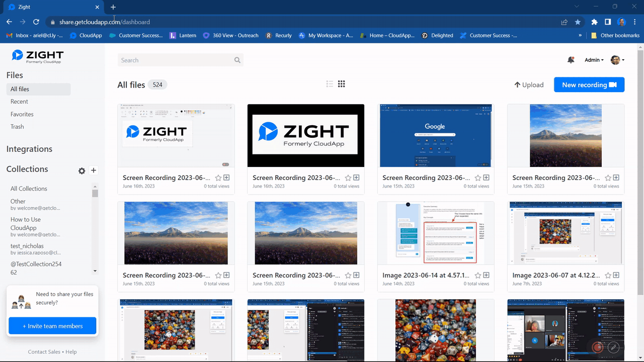Click the Zight logo in the sidebar
Image resolution: width=644 pixels, height=362 pixels.
click(x=38, y=57)
